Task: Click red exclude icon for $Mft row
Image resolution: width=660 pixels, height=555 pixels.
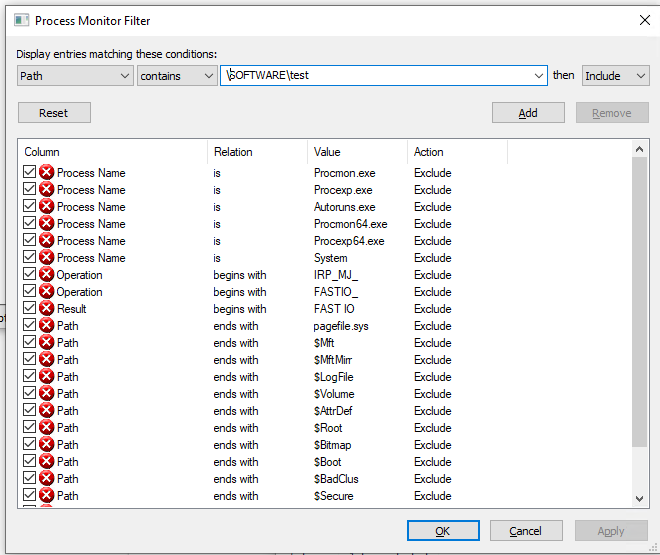Action: (x=47, y=343)
